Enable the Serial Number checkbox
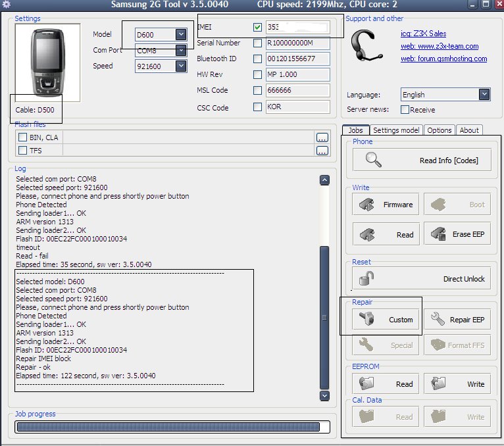Viewport: 504px width, 446px height. click(x=257, y=43)
